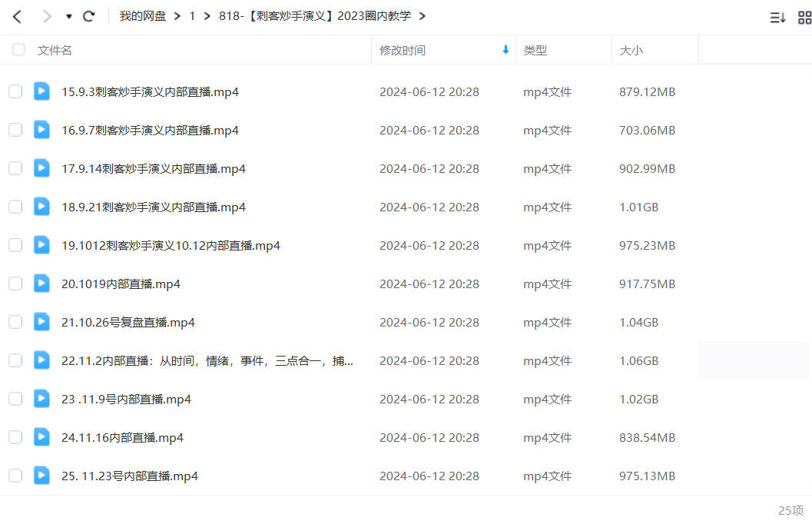Screen dimensions: 812x524
Task: Click breadcrumb 818-【刺客炒手演义】2023圈内教学
Action: coord(315,16)
